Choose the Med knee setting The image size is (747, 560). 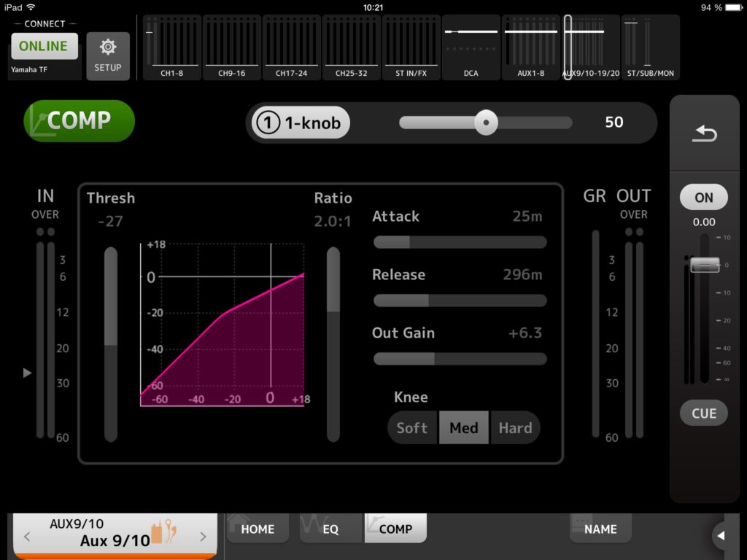coord(463,428)
